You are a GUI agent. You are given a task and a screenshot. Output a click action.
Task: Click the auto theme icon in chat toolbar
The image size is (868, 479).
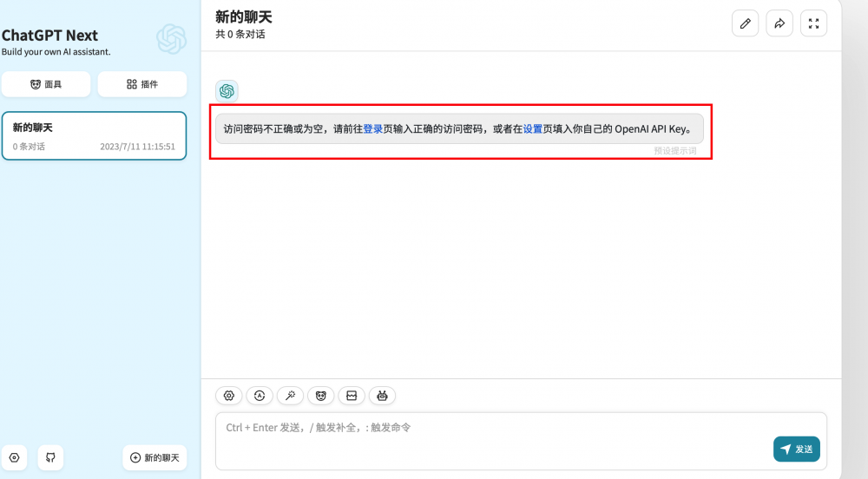[x=260, y=396]
